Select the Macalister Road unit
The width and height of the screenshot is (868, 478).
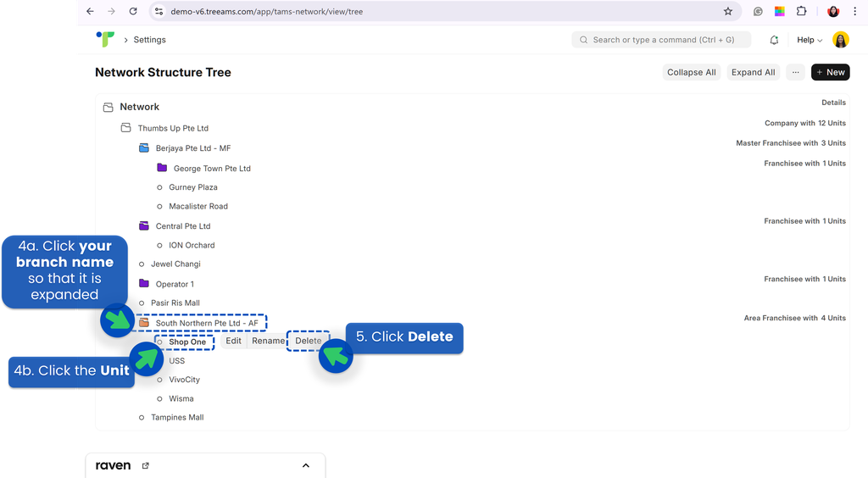point(198,206)
